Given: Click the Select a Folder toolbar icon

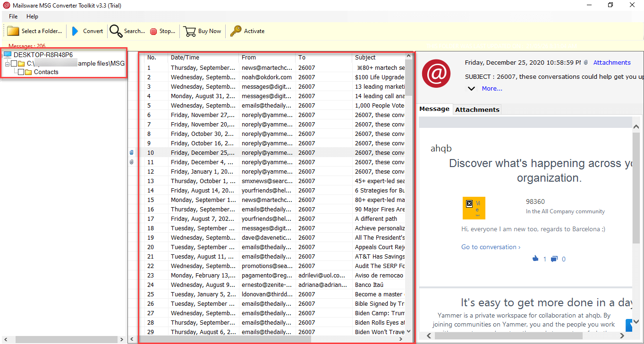Looking at the screenshot, I should [13, 31].
